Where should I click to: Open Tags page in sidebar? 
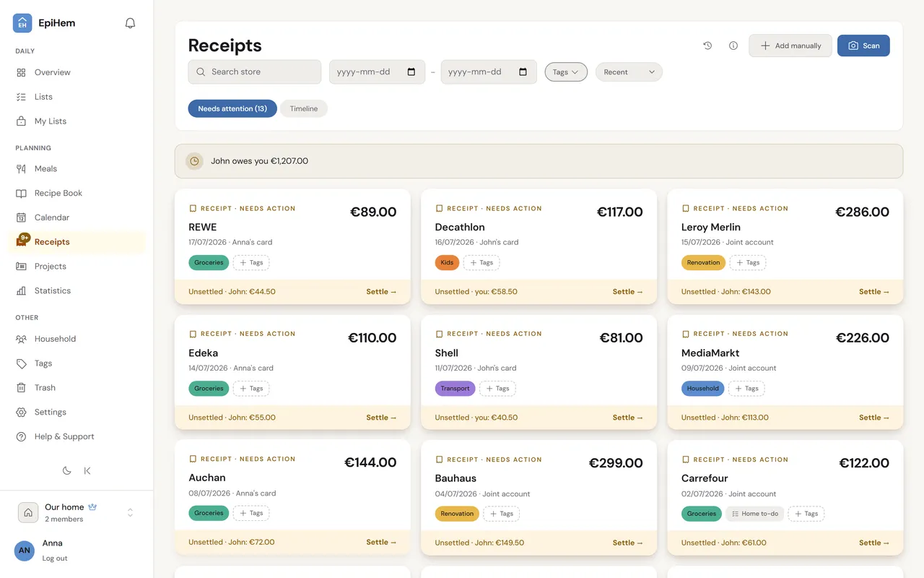[77, 363]
